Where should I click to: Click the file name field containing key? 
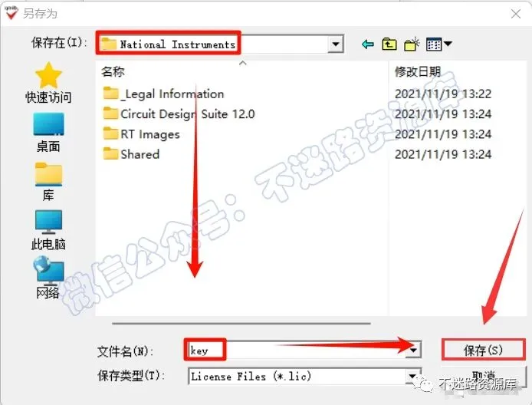(297, 350)
